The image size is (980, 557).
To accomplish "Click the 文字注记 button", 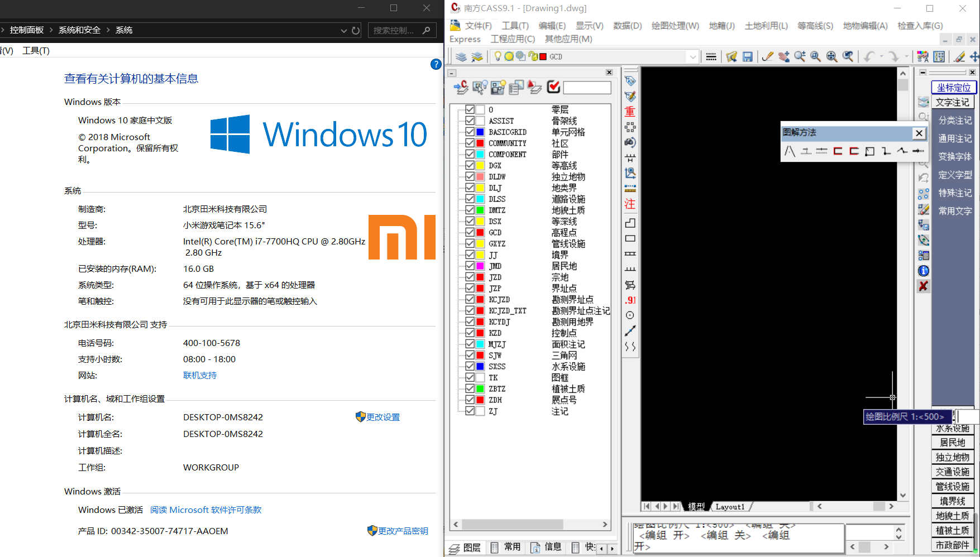I will 953,102.
